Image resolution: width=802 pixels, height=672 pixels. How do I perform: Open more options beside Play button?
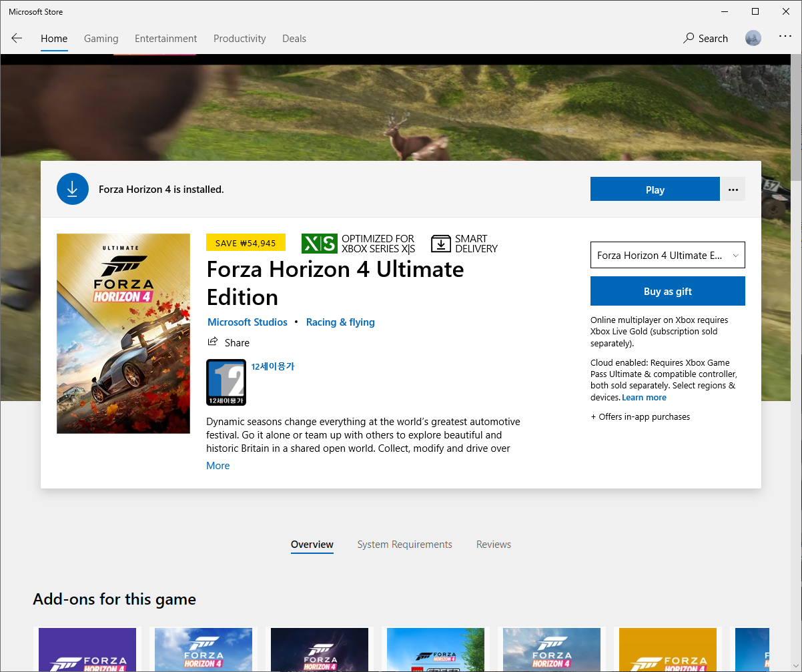[733, 190]
